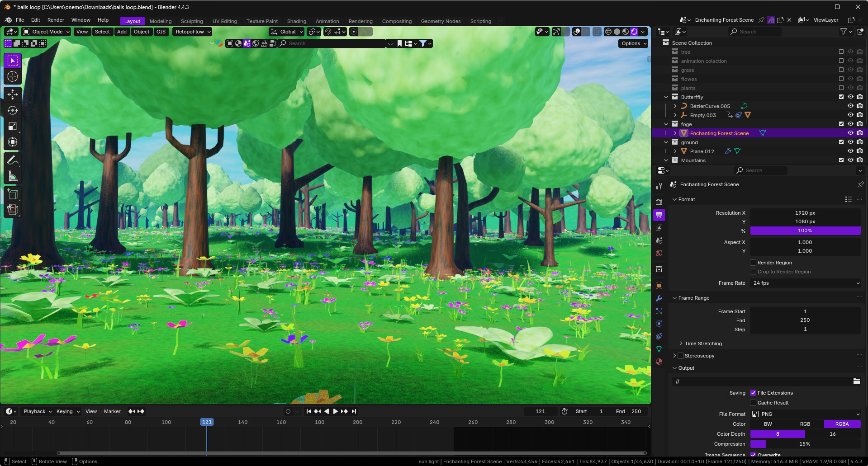This screenshot has width=868, height=466.
Task: Switch viewport to material preview shading
Action: click(x=626, y=32)
